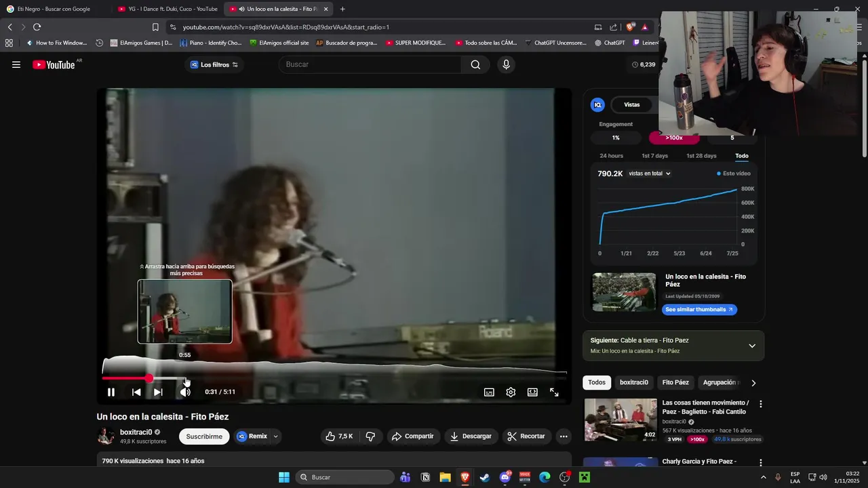Image resolution: width=868 pixels, height=488 pixels.
Task: Open the ChatGPT bookmark
Action: 610,43
